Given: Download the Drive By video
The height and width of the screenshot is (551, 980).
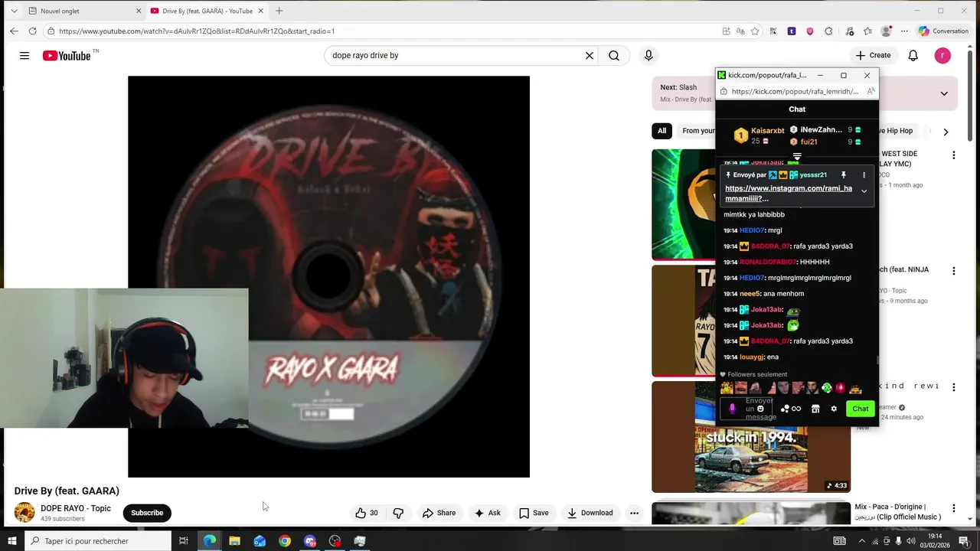Looking at the screenshot, I should pyautogui.click(x=590, y=513).
